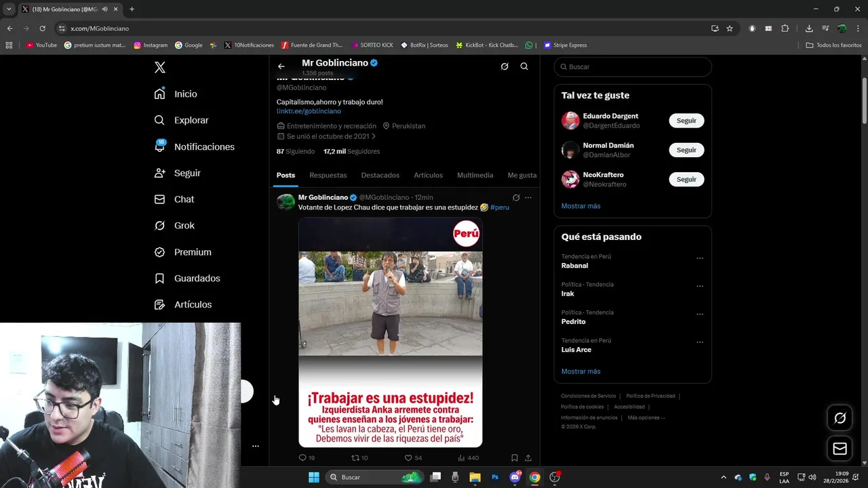
Task: Open more options for Irak trend
Action: pyautogui.click(x=700, y=286)
